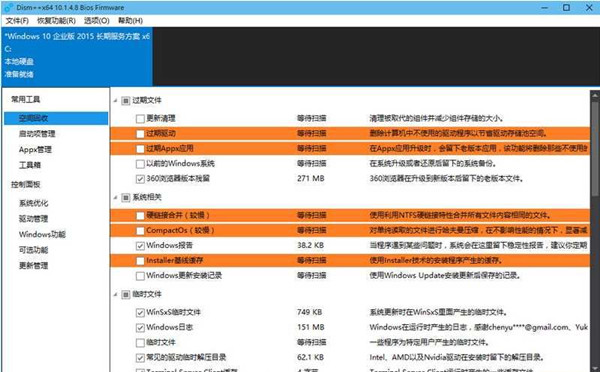The height and width of the screenshot is (372, 600).
Task: Check the CompactOs (较慢) checkbox
Action: pyautogui.click(x=140, y=230)
